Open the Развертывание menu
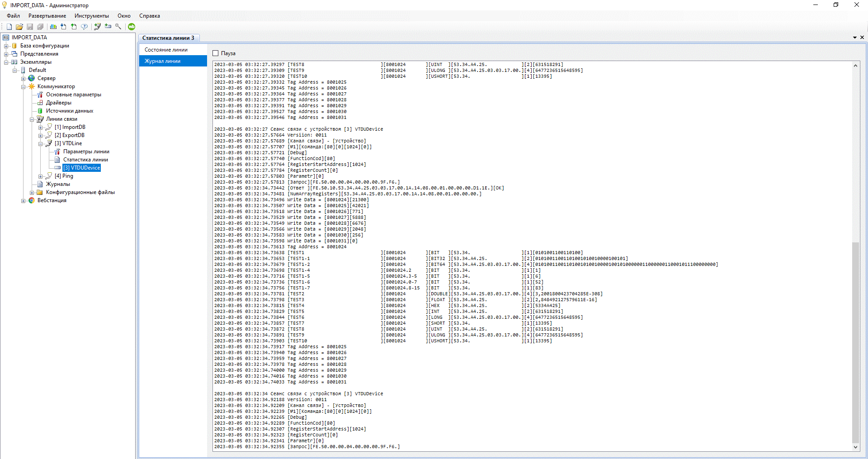 click(47, 16)
